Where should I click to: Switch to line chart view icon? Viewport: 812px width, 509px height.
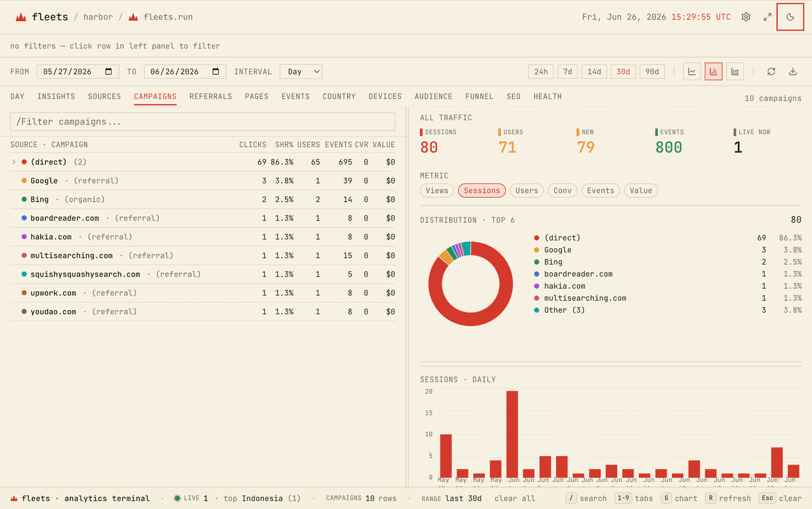692,72
